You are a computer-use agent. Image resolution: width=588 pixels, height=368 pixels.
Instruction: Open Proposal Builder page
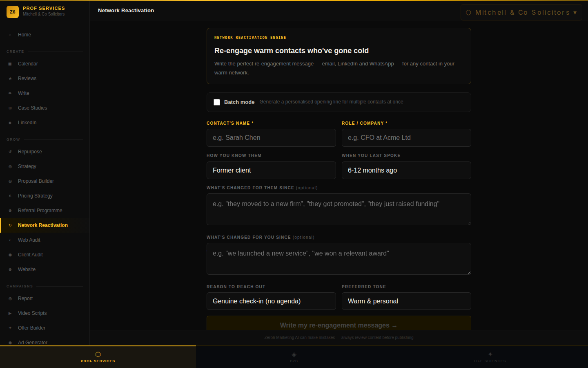[45, 181]
